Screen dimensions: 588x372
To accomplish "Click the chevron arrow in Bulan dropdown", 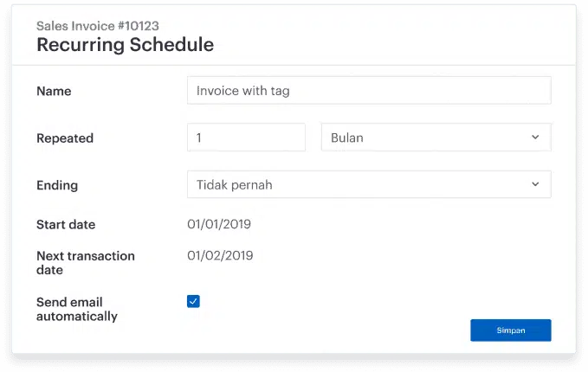I will tap(535, 138).
